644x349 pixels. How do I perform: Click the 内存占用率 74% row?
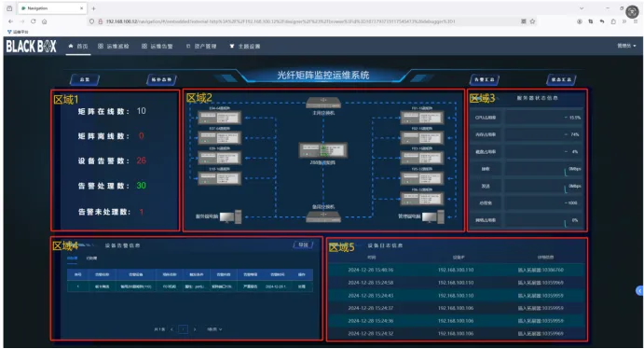[528, 134]
